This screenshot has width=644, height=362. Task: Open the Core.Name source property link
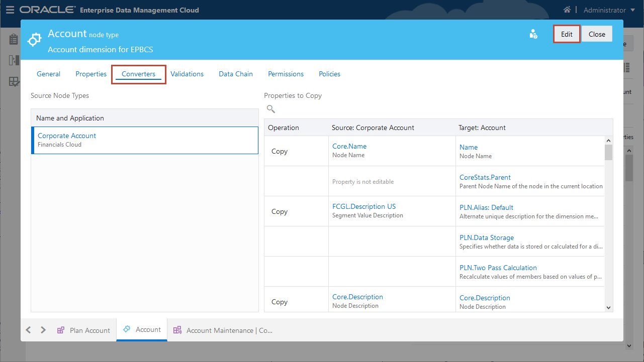point(349,147)
